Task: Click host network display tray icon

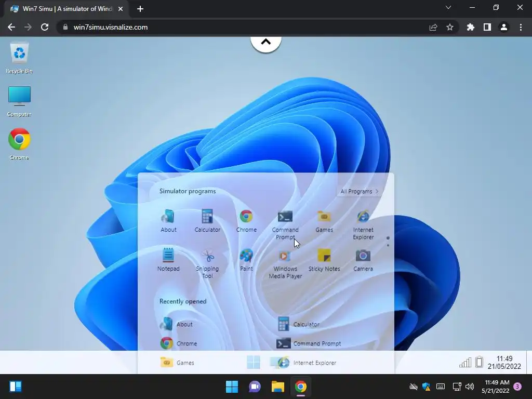Action: click(457, 387)
